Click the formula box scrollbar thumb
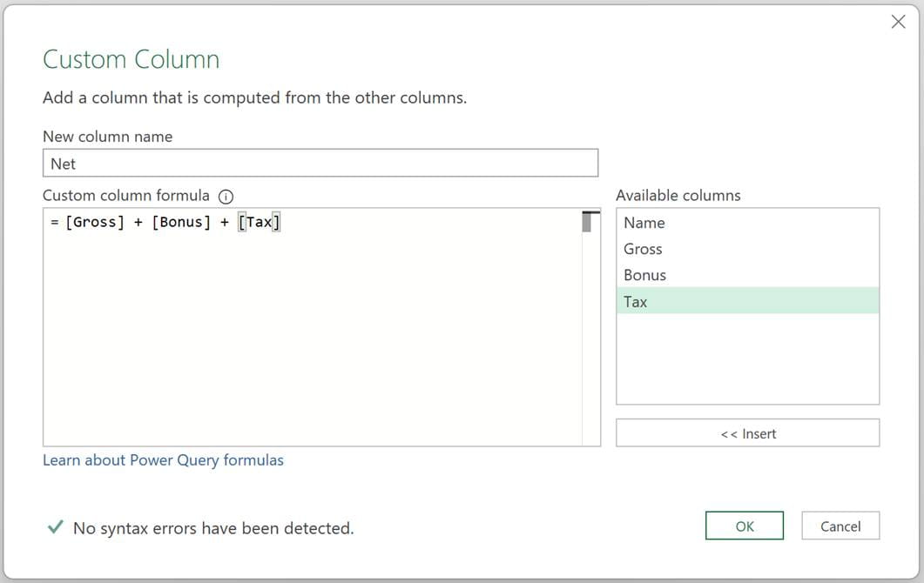Image resolution: width=924 pixels, height=583 pixels. coord(586,222)
